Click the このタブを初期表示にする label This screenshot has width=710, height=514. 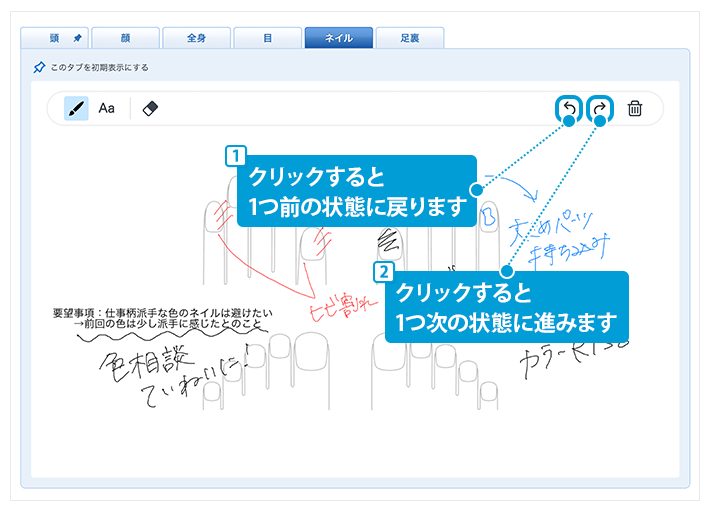coord(98,68)
